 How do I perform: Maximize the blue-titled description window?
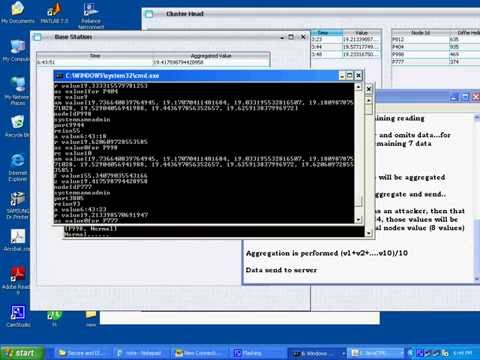tap(465, 97)
